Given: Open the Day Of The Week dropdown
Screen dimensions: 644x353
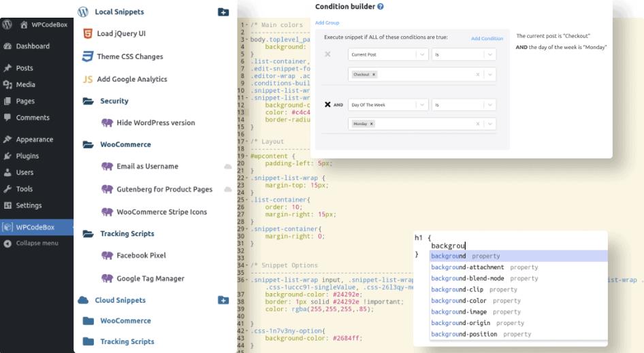Looking at the screenshot, I should [x=388, y=105].
